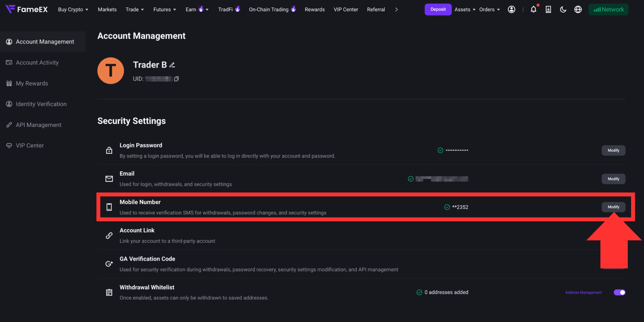Click Modify for Mobile Number
This screenshot has height=322, width=644.
[x=613, y=207]
